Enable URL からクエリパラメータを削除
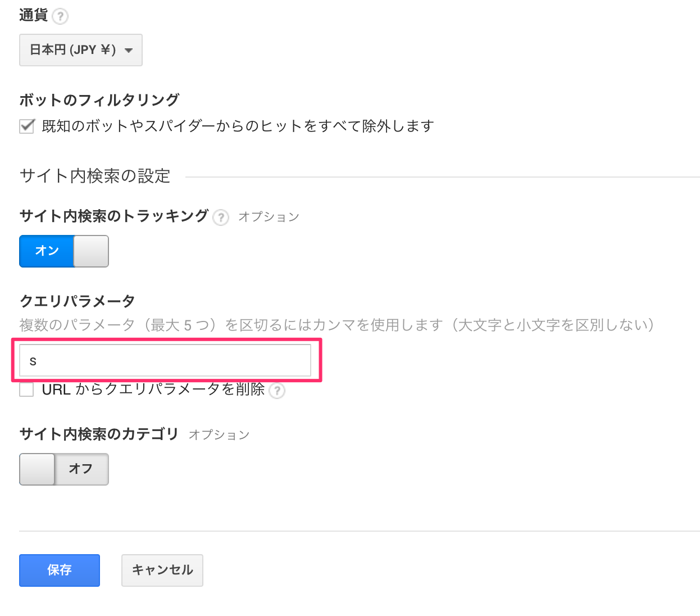Screen dimensions: 700x616 coord(26,389)
